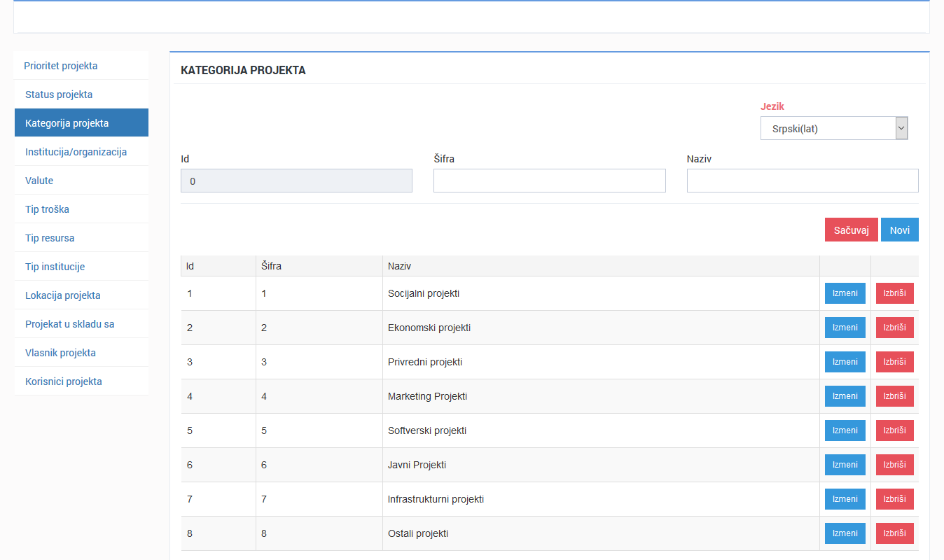Delete Socijalni projekti with Izbriši

tap(894, 293)
